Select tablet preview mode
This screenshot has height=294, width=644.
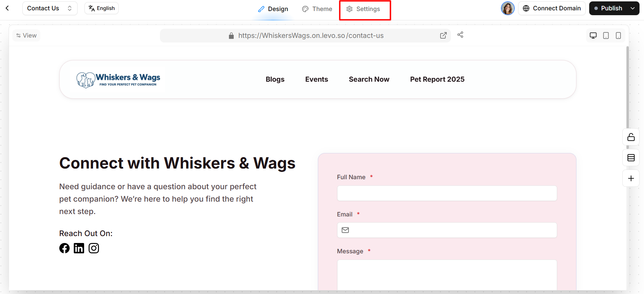(x=606, y=36)
